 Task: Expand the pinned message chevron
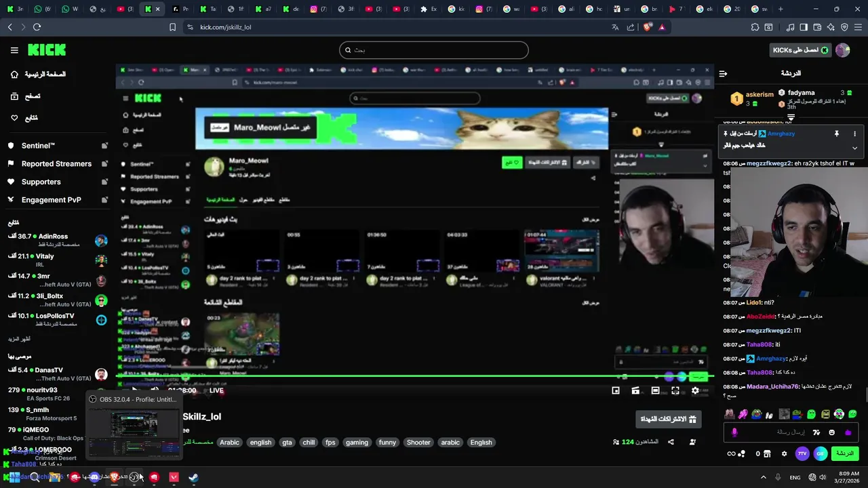click(854, 148)
